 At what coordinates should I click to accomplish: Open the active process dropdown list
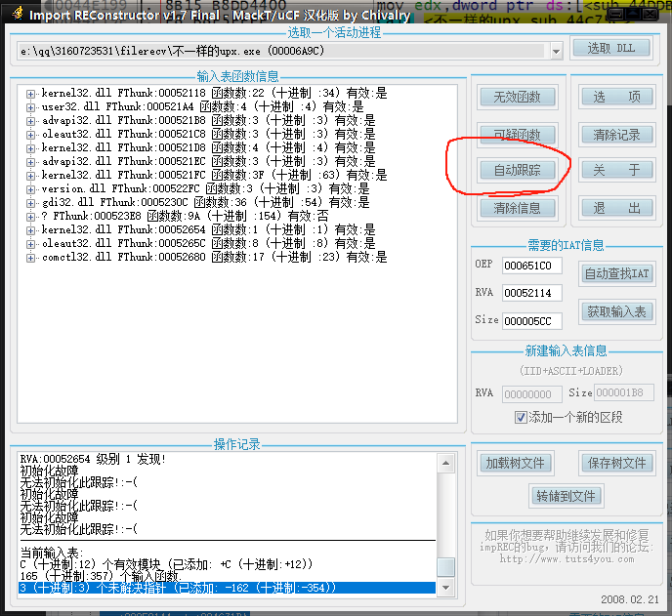click(x=556, y=51)
